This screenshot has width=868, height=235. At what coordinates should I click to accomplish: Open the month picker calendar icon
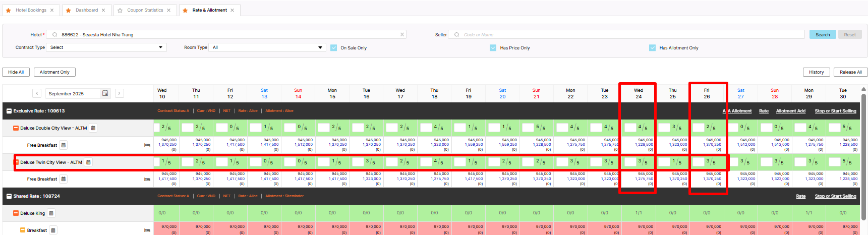[105, 93]
